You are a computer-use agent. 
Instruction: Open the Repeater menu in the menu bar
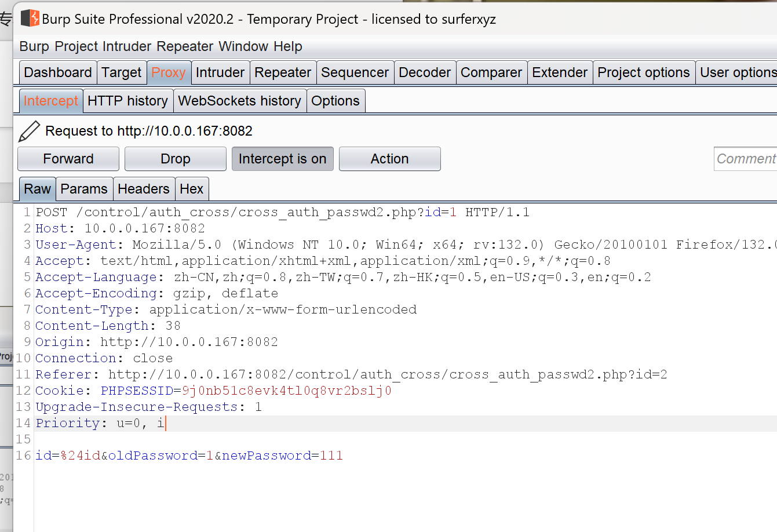pyautogui.click(x=185, y=46)
